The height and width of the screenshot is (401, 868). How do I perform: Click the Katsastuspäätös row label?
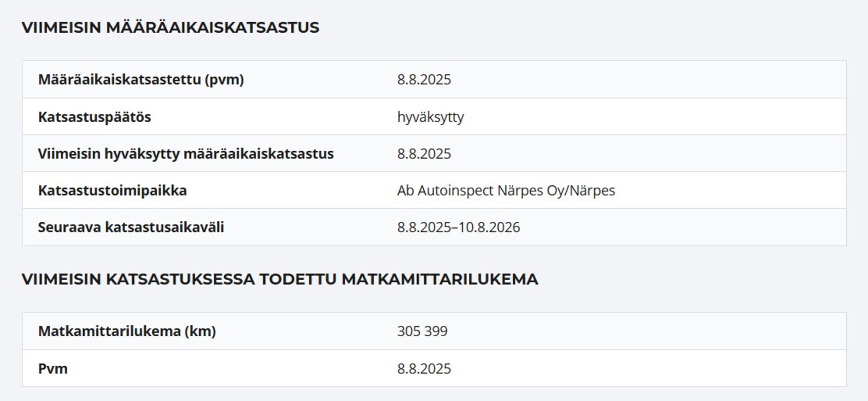point(94,117)
